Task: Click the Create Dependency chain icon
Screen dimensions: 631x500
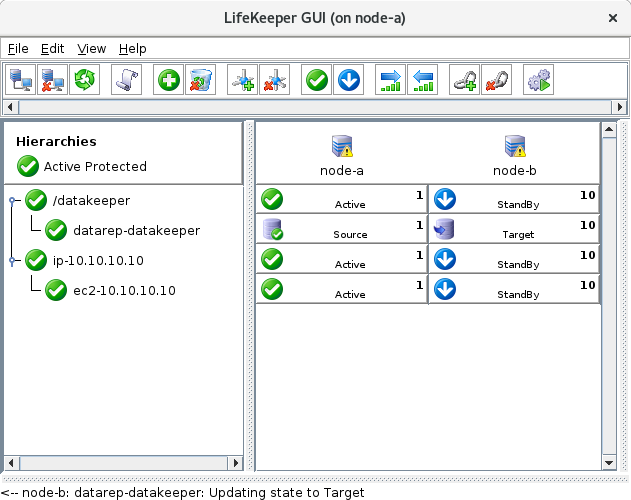Action: 464,80
